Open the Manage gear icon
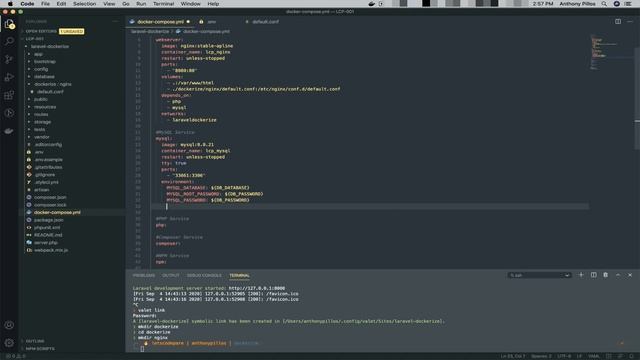Screen dimensions: 640x360 pyautogui.click(x=9, y=343)
